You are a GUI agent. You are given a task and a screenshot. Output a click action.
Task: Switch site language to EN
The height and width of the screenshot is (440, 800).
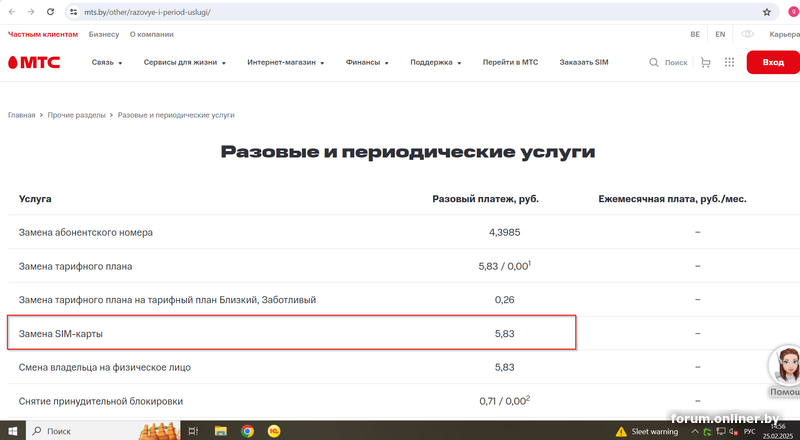(x=720, y=34)
